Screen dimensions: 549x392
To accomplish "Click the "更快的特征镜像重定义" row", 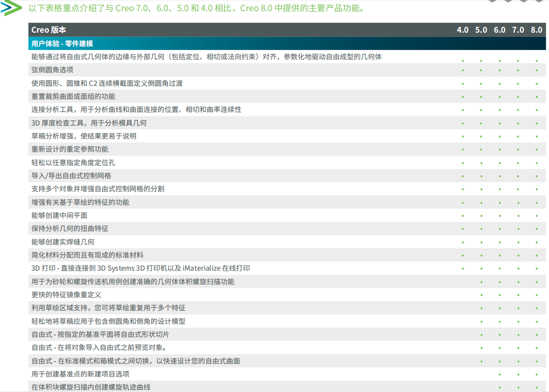I will coord(66,295).
